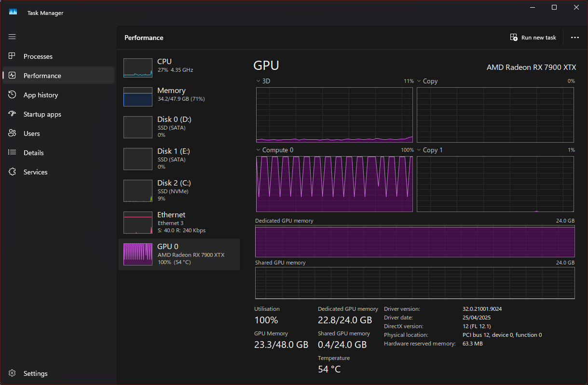Click the driver date 25/04/2025 value
The height and width of the screenshot is (385, 588).
[x=478, y=318]
